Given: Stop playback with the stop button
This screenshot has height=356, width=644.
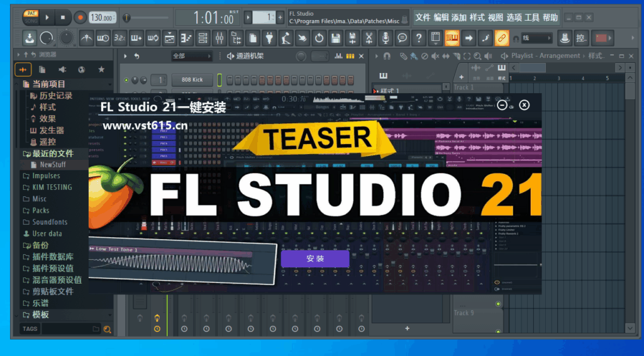Looking at the screenshot, I should coord(63,17).
